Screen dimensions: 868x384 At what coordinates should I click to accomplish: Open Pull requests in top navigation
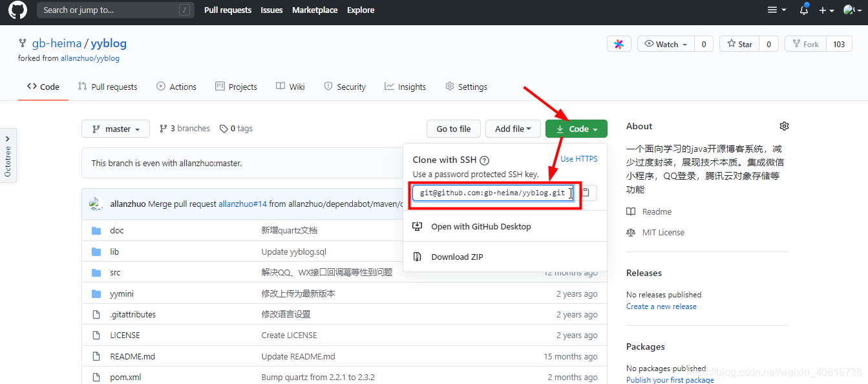(228, 10)
